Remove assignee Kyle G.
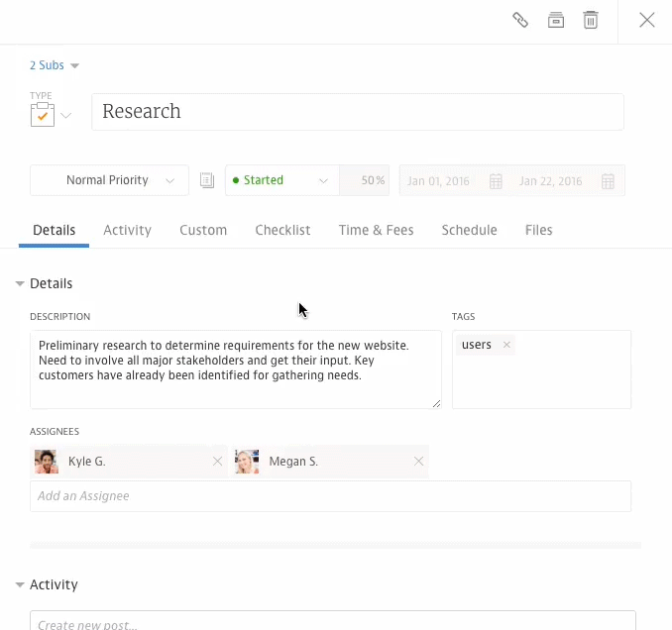This screenshot has width=672, height=630. pos(217,462)
